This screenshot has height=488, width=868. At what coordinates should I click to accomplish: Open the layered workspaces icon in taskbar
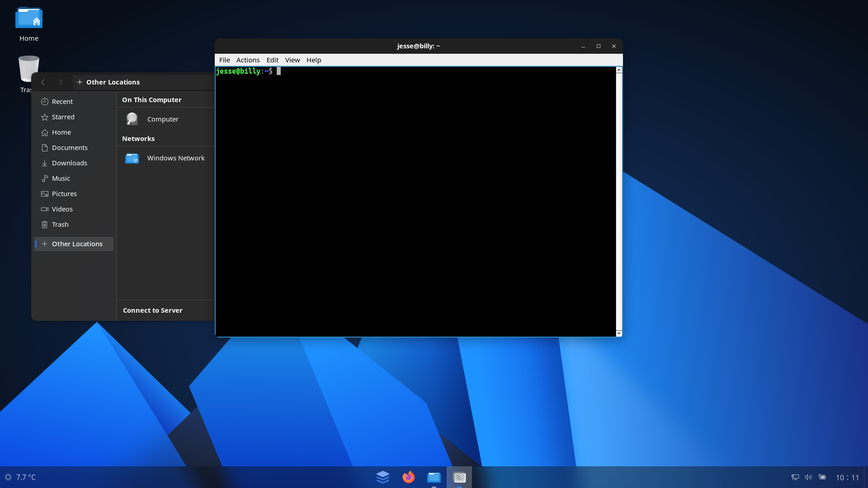click(383, 477)
